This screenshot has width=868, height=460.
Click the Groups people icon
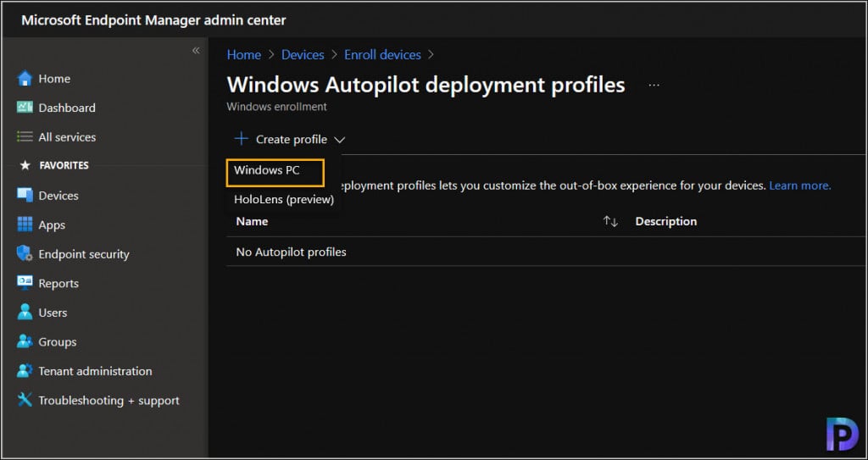25,341
